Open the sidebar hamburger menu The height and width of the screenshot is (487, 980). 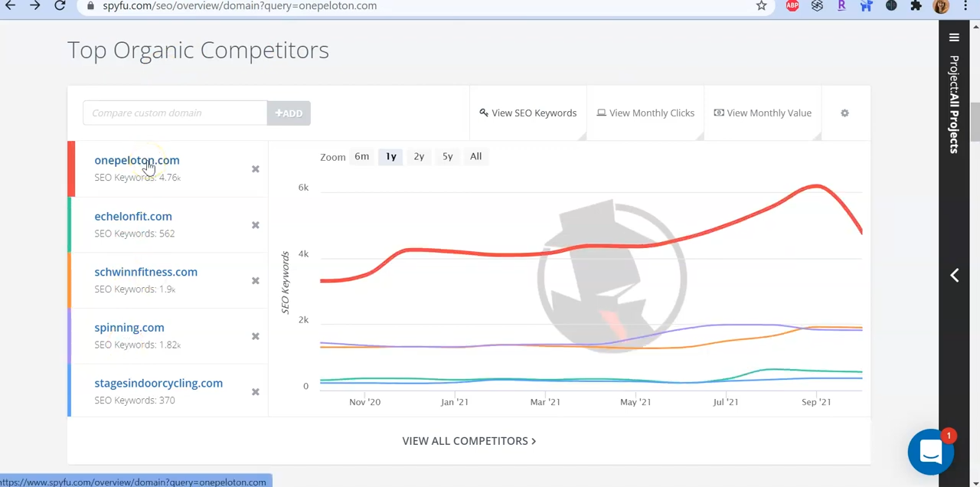954,38
